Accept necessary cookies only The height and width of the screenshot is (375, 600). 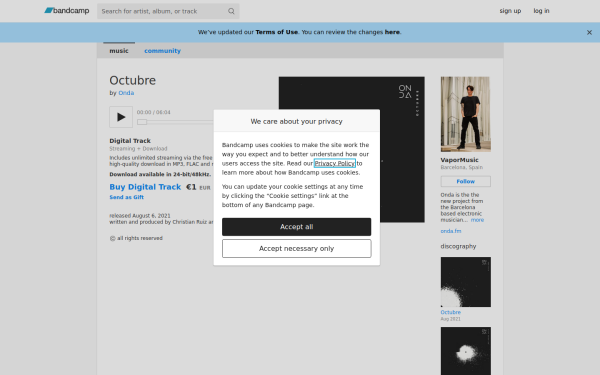pyautogui.click(x=297, y=249)
